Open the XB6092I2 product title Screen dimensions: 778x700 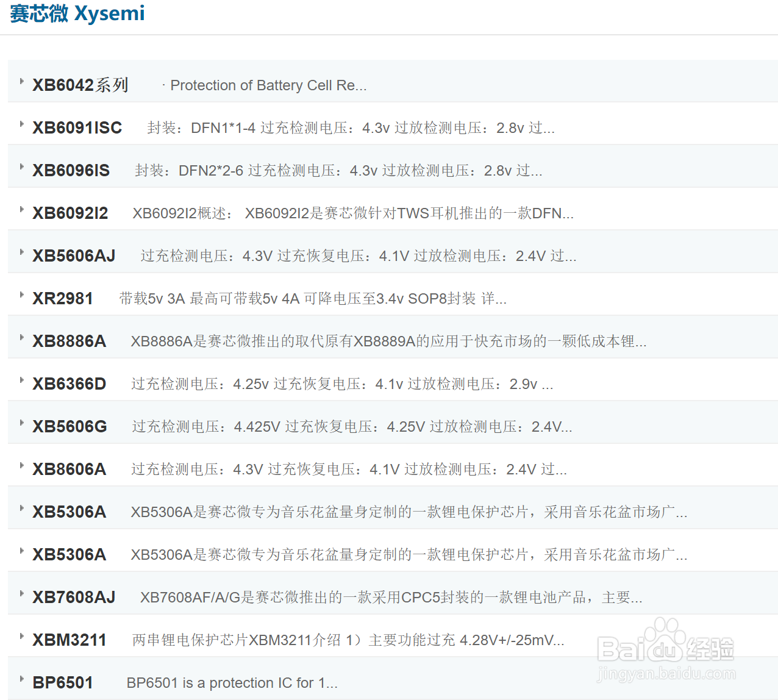(x=70, y=213)
